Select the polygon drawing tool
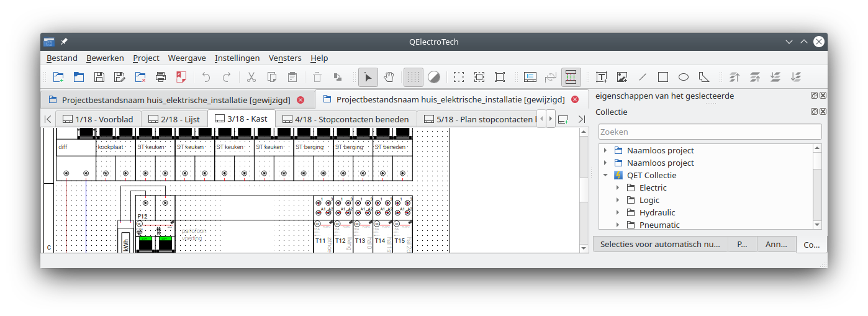Screen dimensions: 868x316 point(703,77)
